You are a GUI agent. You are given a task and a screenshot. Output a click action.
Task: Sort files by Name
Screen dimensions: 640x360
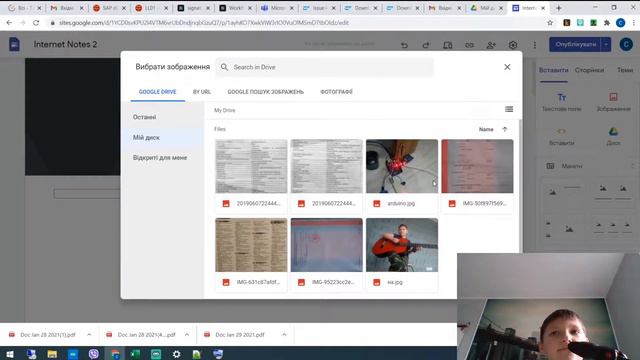[486, 129]
